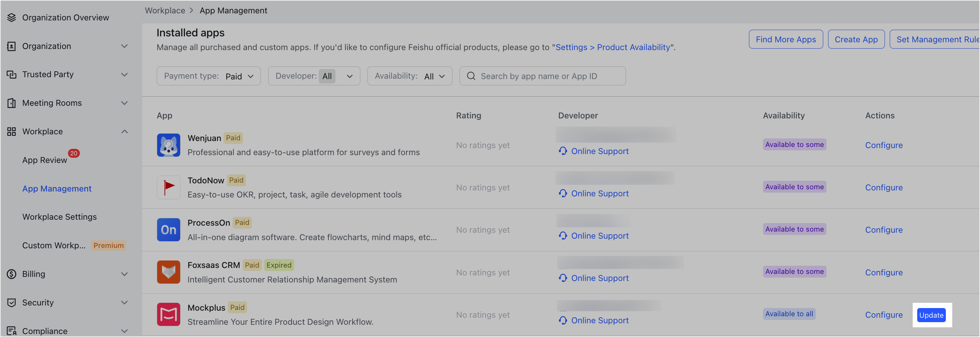Click the Trusted Party sidebar icon

pyautogui.click(x=11, y=74)
